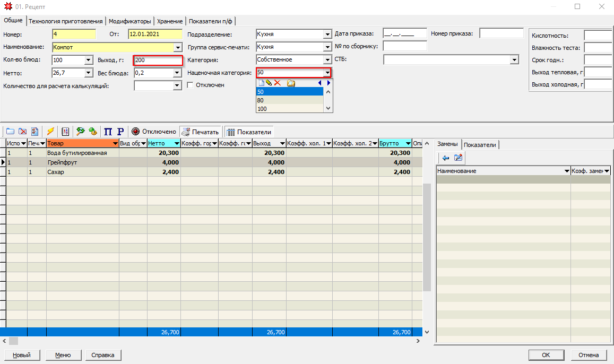Click the delete folder icon in grid toolbar
Viewport: 614px width, 364px height.
point(23,131)
